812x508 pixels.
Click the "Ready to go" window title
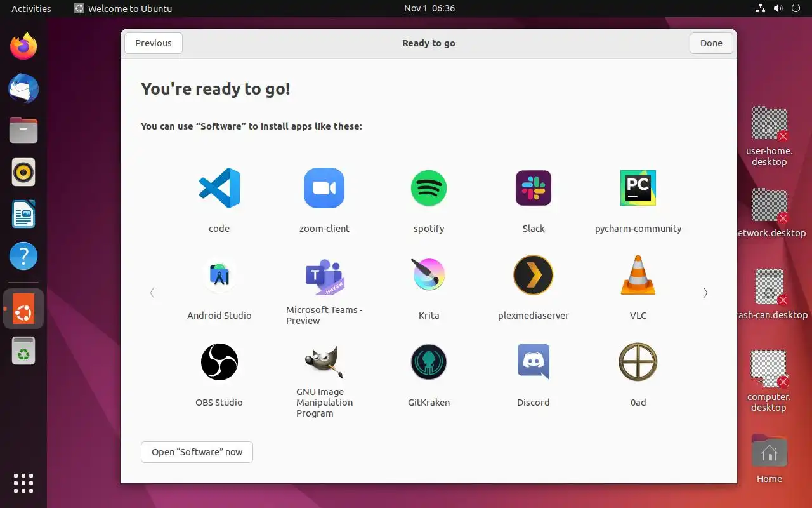click(x=429, y=43)
